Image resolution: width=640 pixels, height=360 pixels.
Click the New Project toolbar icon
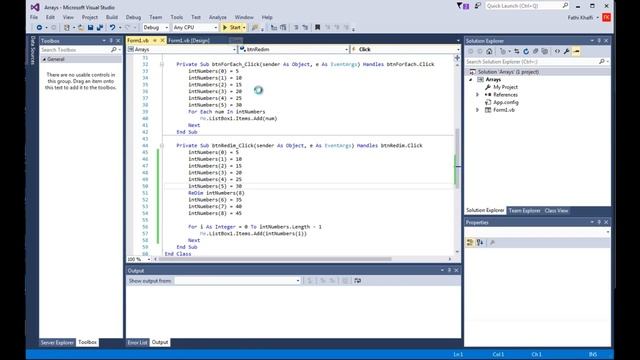click(67, 27)
